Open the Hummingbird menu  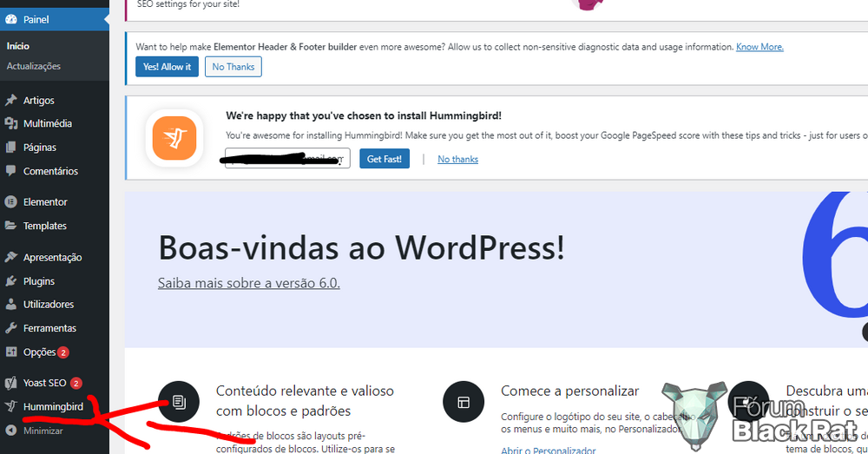(x=55, y=407)
